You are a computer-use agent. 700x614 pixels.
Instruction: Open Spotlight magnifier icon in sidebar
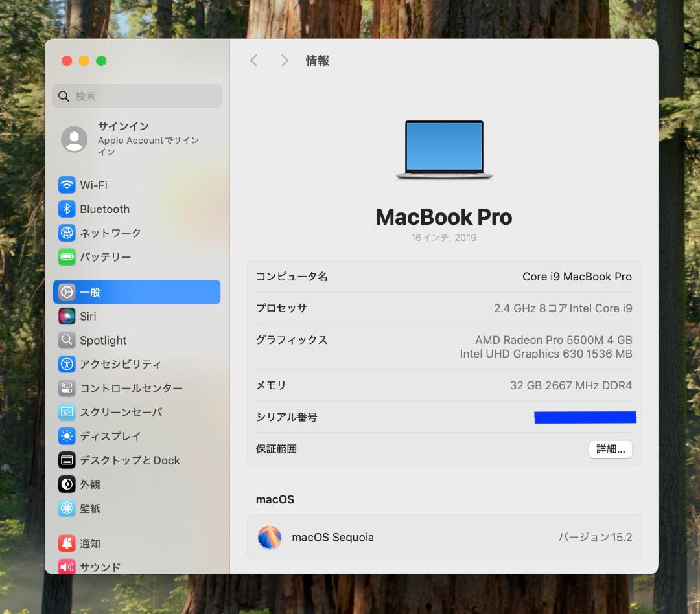(67, 340)
